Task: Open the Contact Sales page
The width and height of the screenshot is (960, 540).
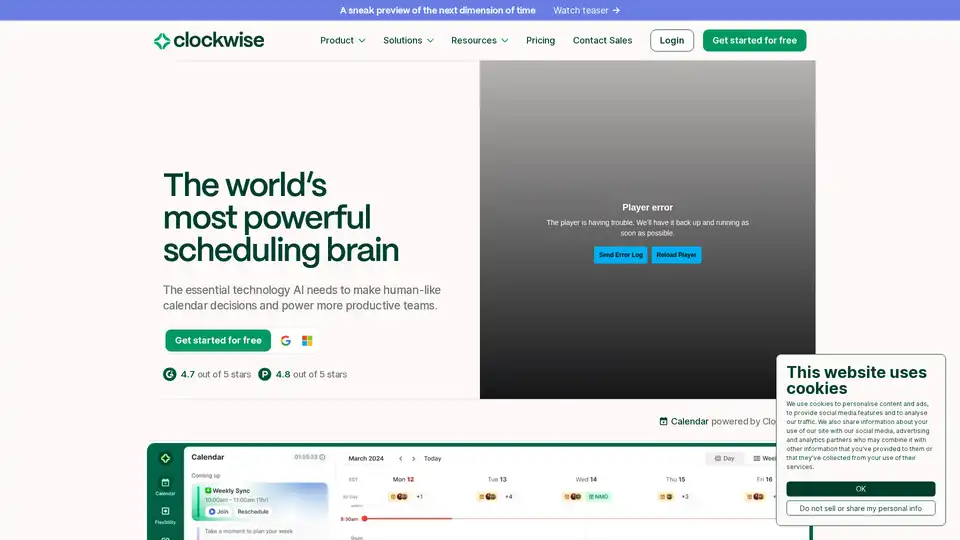Action: 602,41
